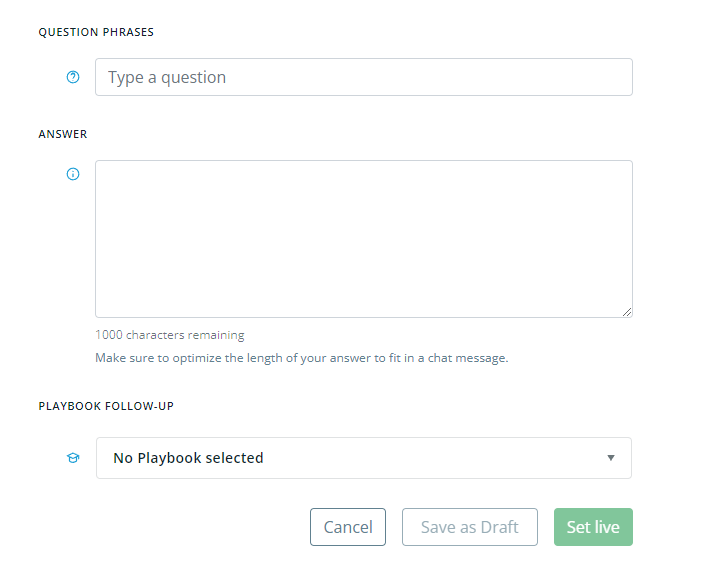Click inside the Answer text area

[x=363, y=239]
